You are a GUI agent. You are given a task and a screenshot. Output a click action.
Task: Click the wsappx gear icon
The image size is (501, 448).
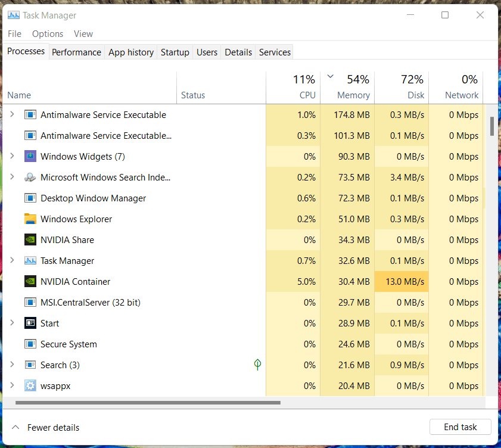pyautogui.click(x=30, y=385)
